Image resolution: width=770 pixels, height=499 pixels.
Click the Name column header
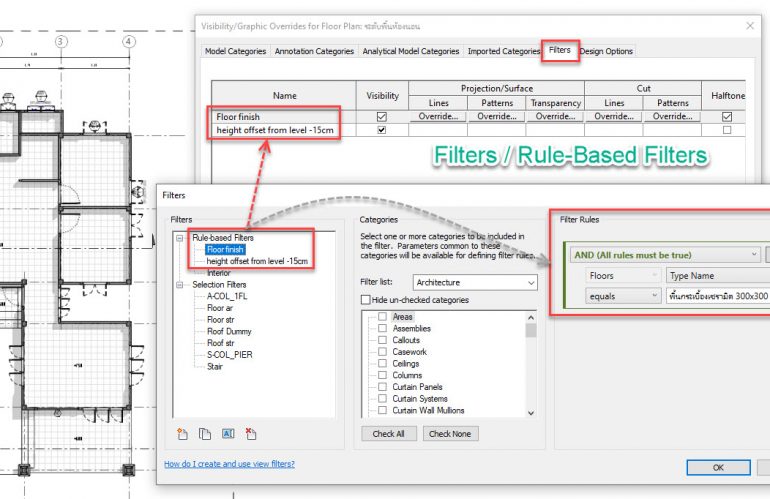tap(284, 96)
